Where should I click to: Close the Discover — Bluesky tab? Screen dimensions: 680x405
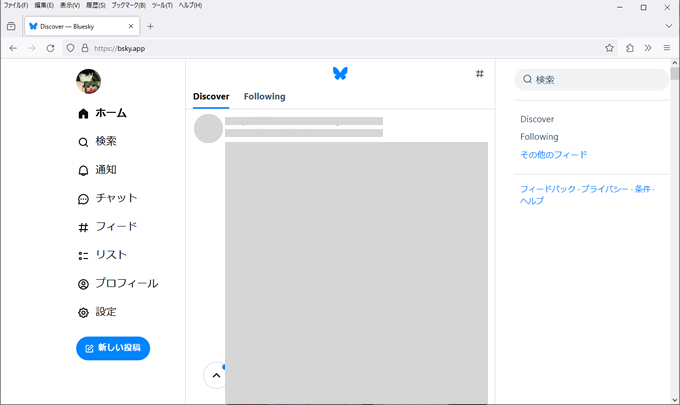point(131,26)
